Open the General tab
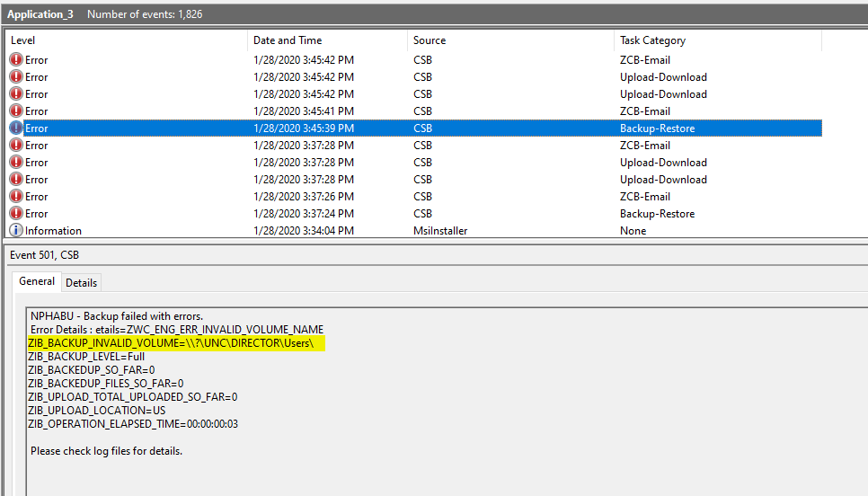Image resolution: width=868 pixels, height=496 pixels. tap(37, 281)
